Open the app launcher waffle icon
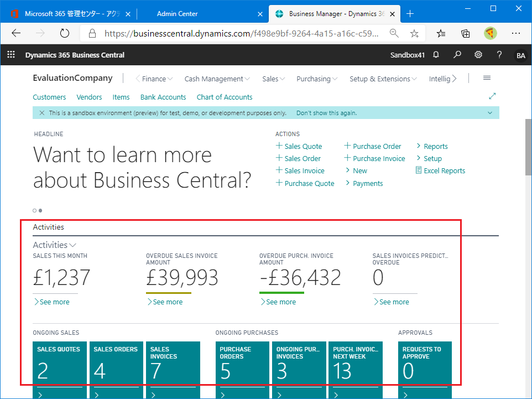 click(x=11, y=55)
